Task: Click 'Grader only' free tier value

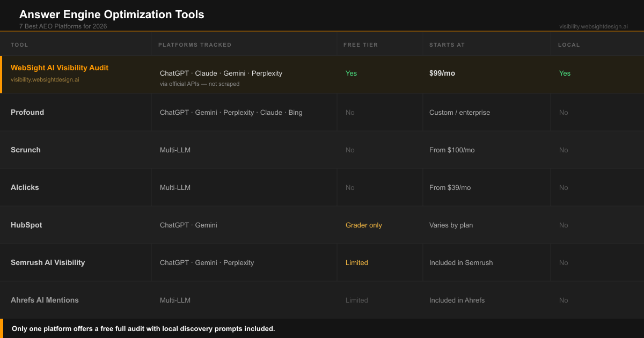Action: [364, 225]
